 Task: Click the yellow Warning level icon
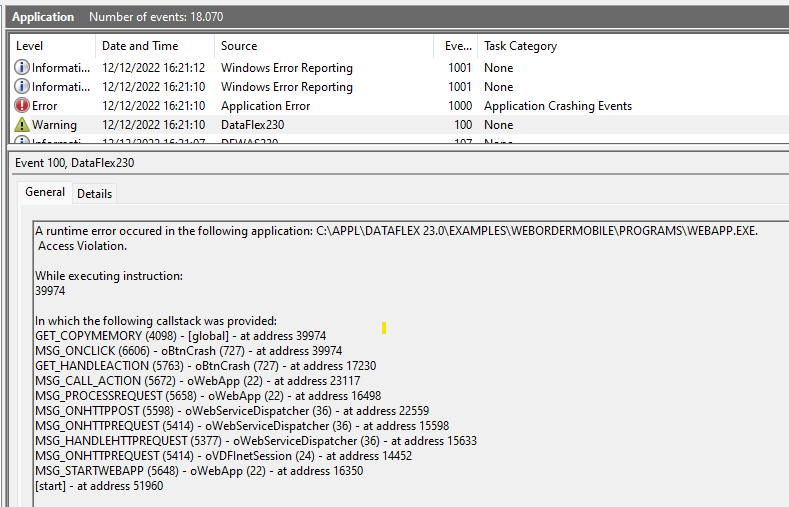22,124
